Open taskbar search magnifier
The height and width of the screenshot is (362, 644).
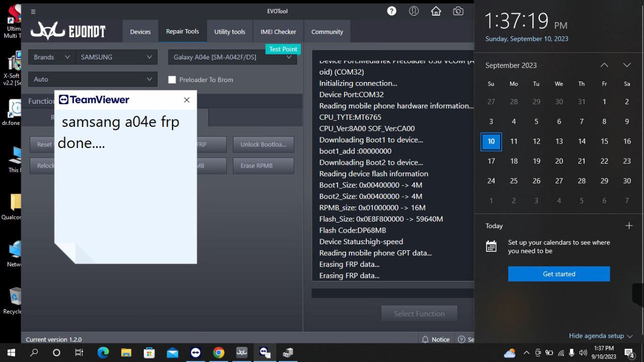[x=34, y=352]
